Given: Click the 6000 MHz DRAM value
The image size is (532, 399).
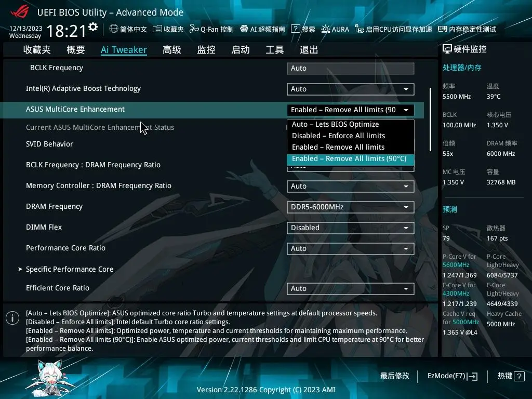Looking at the screenshot, I should [x=501, y=154].
